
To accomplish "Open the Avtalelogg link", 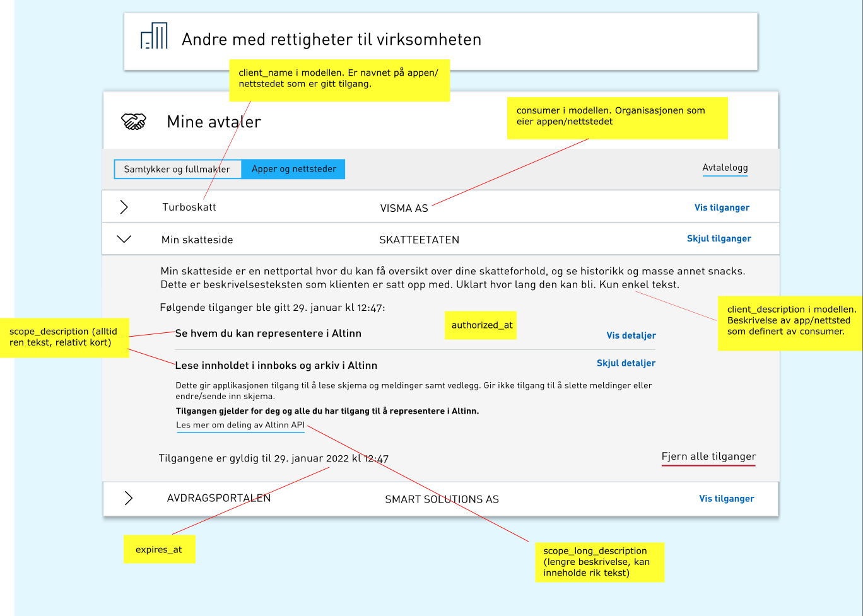I will point(725,168).
